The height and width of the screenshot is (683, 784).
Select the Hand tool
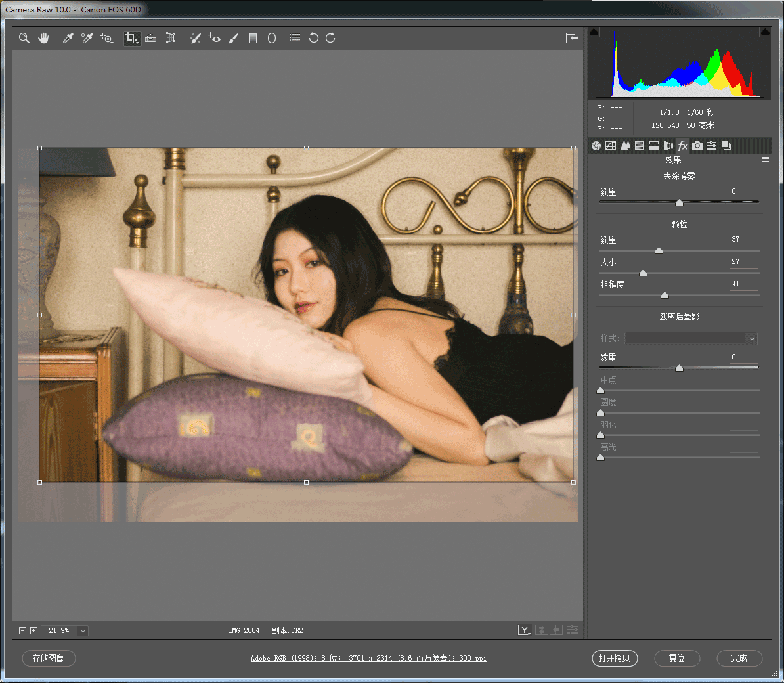click(x=43, y=38)
